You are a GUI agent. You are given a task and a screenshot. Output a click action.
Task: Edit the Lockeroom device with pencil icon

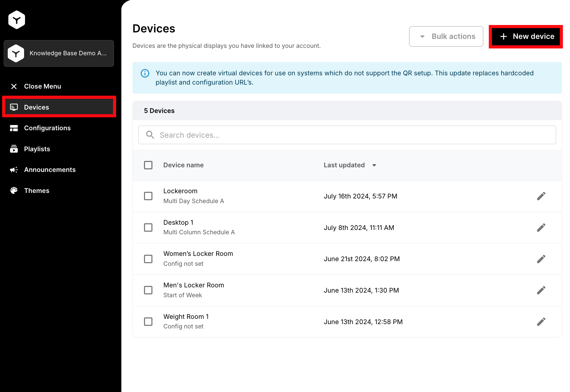click(541, 196)
